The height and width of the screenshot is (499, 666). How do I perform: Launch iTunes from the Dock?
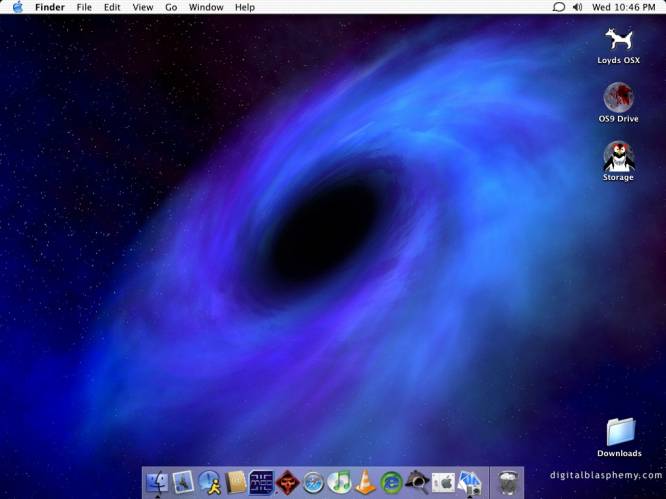tap(339, 482)
